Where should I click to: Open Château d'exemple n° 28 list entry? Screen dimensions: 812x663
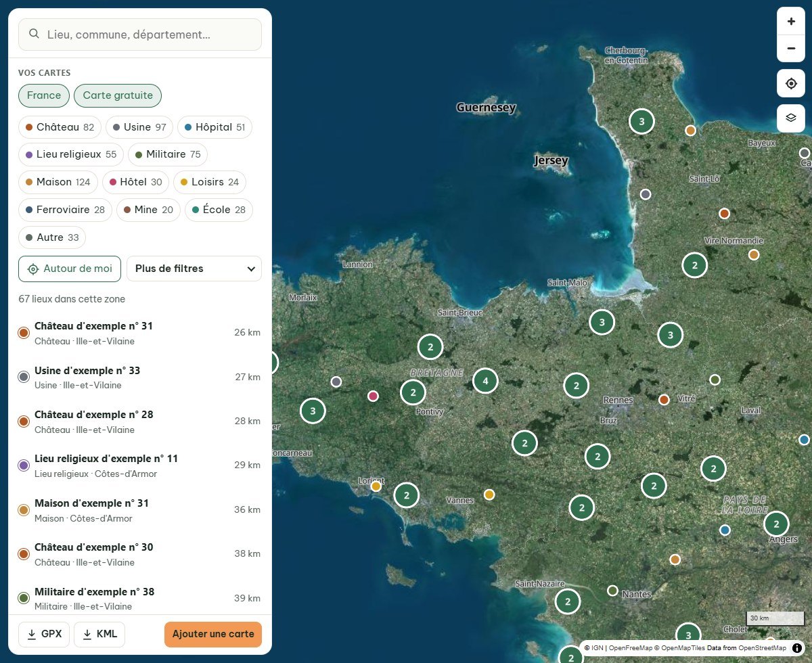coord(139,421)
